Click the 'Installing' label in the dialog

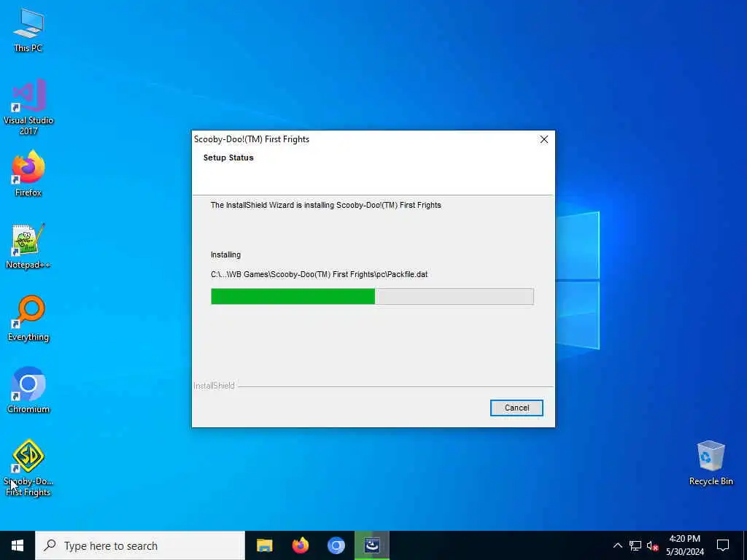225,254
